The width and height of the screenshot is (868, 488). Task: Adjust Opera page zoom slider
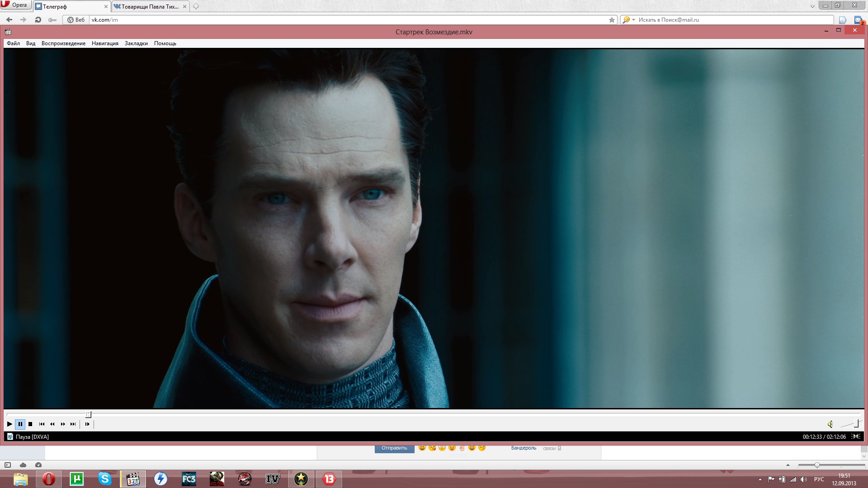[x=816, y=465]
